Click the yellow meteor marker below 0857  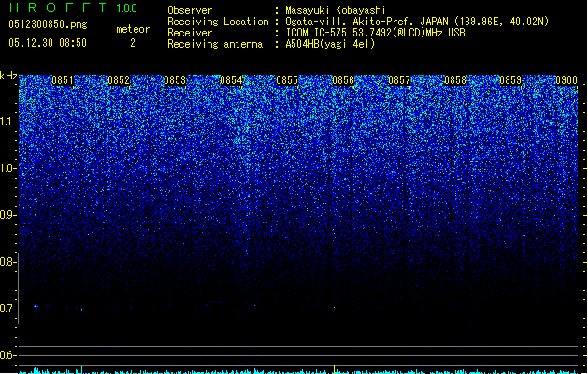pyautogui.click(x=409, y=368)
